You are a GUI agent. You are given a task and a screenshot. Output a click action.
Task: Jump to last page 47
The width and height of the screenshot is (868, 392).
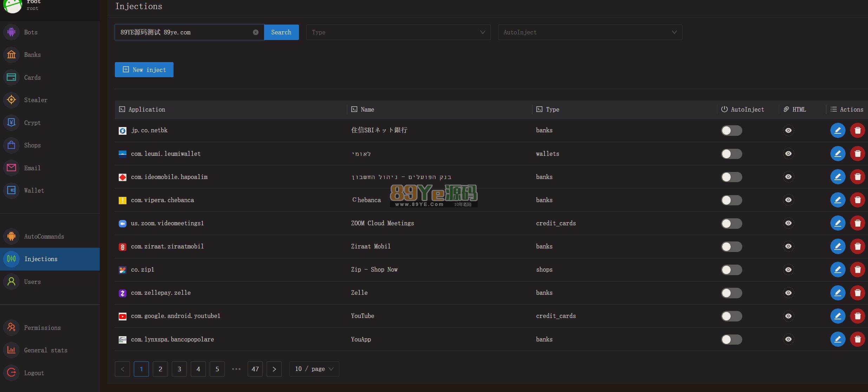[255, 369]
